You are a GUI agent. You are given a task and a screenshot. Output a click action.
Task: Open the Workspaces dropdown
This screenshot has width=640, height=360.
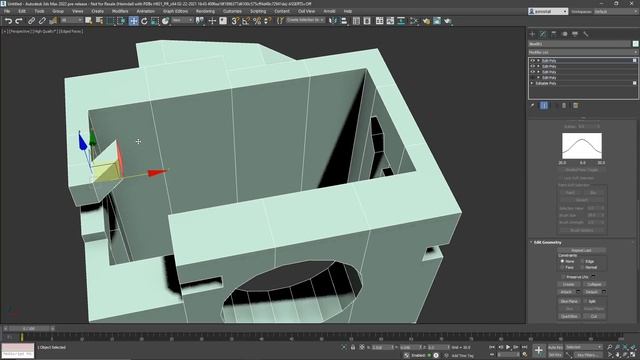point(616,11)
